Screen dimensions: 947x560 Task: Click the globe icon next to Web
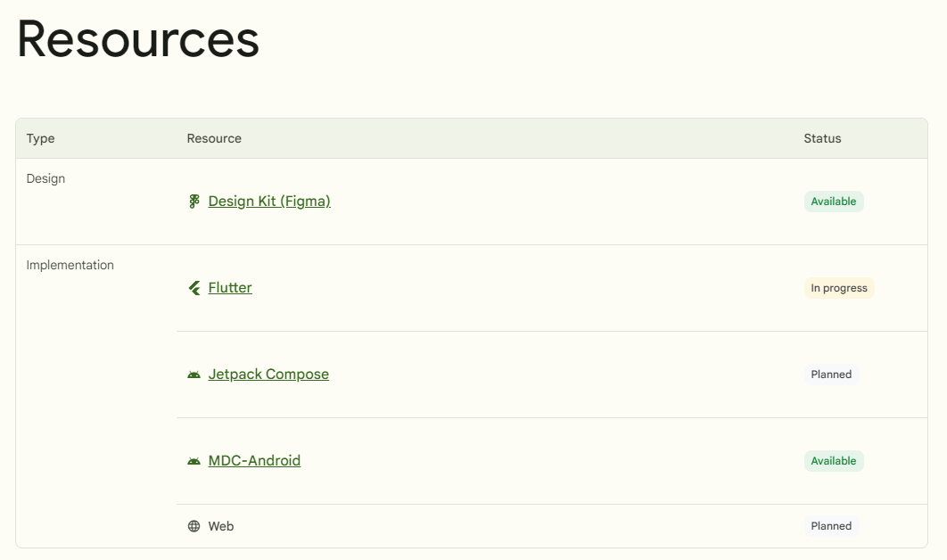point(194,526)
